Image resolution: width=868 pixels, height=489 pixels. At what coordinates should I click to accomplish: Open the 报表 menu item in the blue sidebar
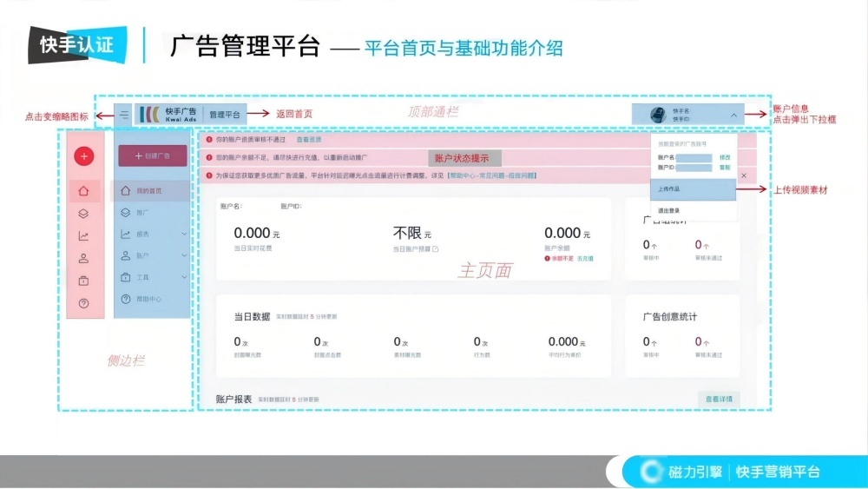click(150, 235)
